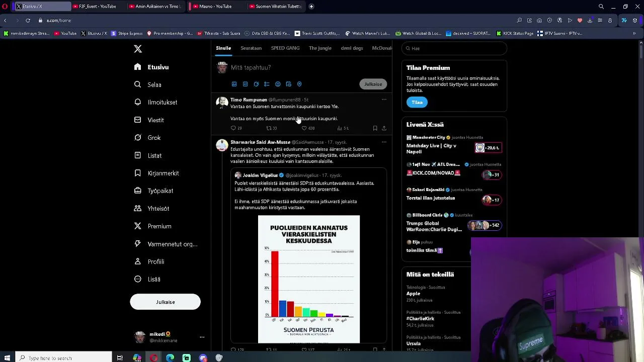Open KICK Status Page bookmark
The height and width of the screenshot is (362, 644).
tap(514, 33)
